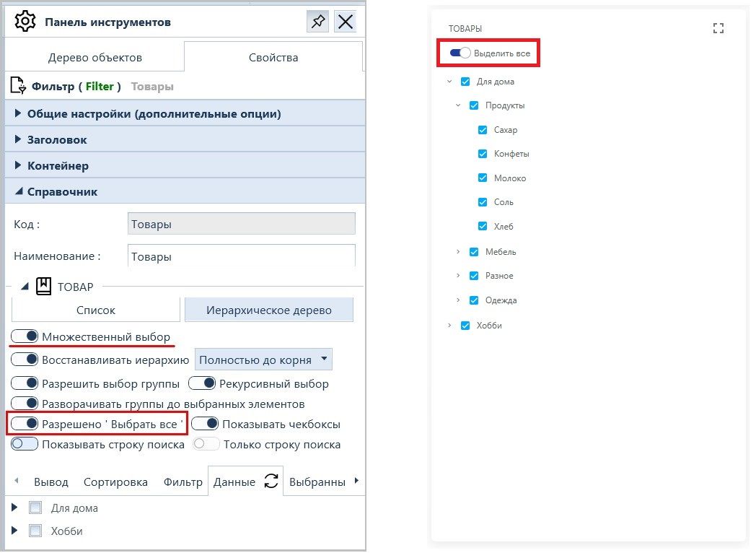Switch to Дерево объектов tab
The image size is (756, 553).
coord(95,58)
